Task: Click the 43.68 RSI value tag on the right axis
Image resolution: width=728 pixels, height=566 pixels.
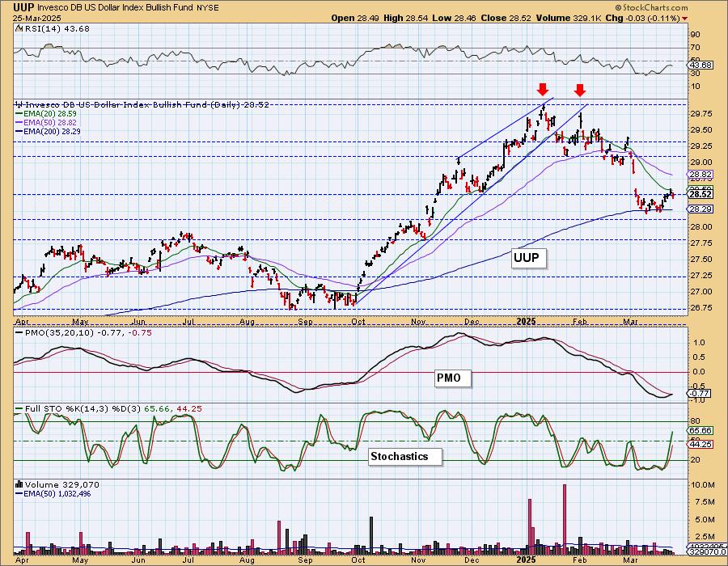Action: (x=700, y=65)
